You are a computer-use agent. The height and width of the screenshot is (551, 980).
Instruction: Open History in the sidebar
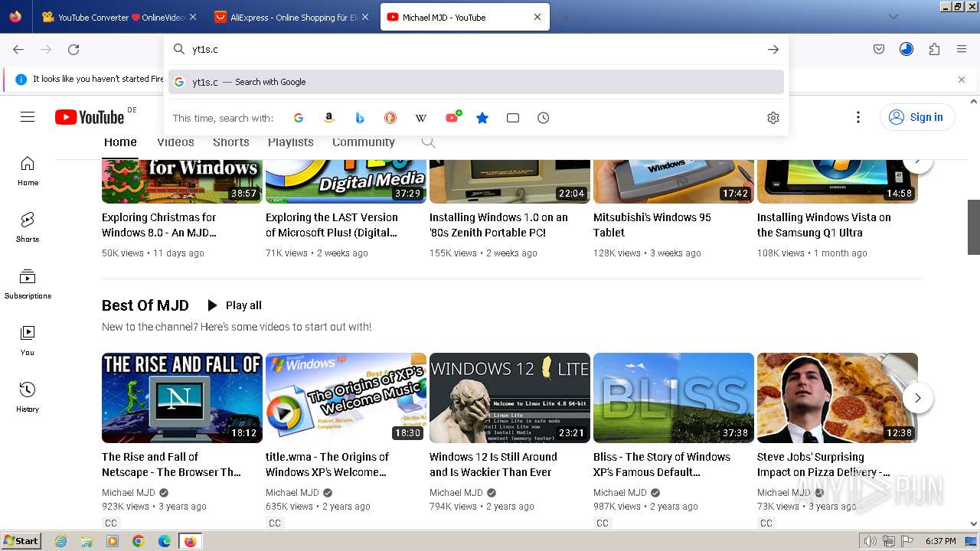pos(28,398)
